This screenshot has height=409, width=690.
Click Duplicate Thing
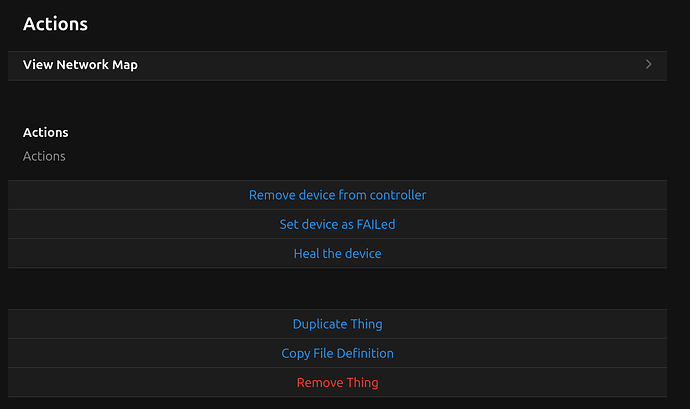coord(337,324)
